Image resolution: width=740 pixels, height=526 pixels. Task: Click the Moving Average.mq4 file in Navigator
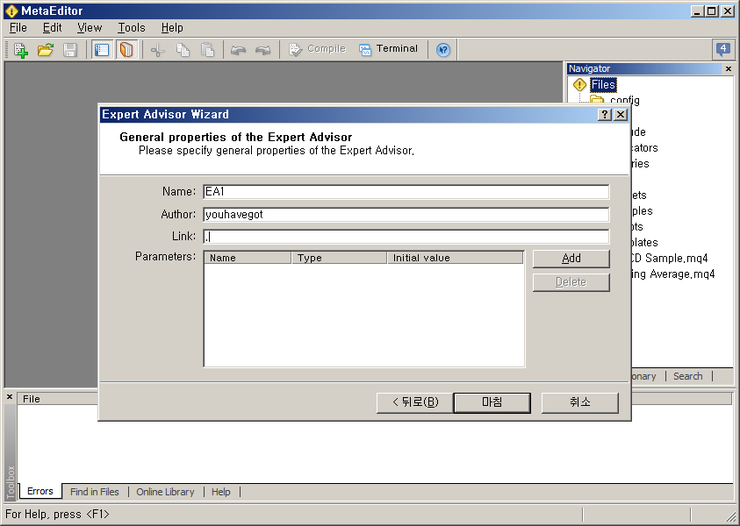(x=673, y=274)
